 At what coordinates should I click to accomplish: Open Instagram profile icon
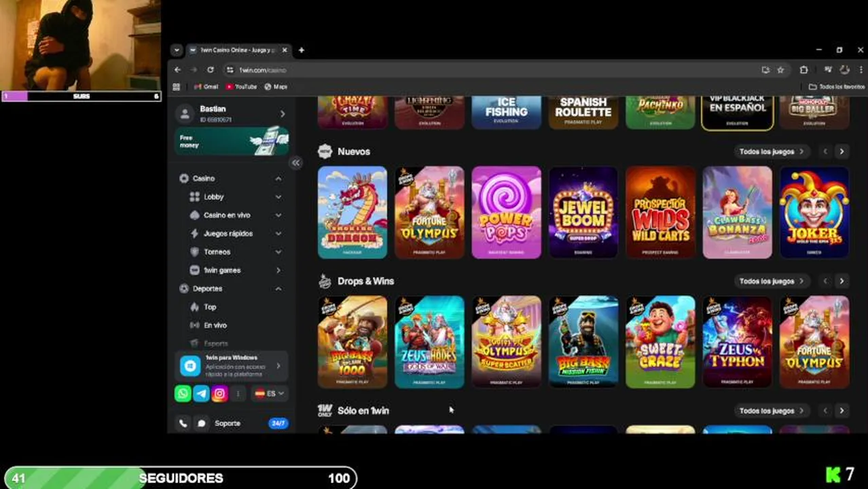[219, 393]
